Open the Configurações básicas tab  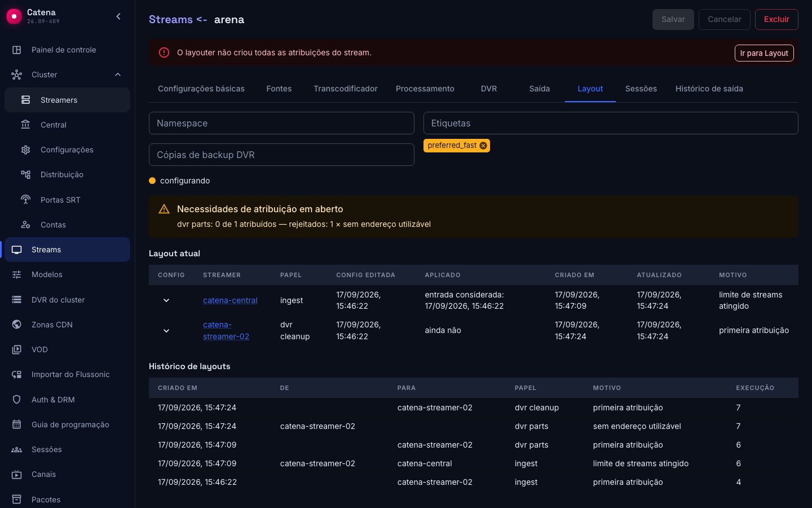(201, 89)
